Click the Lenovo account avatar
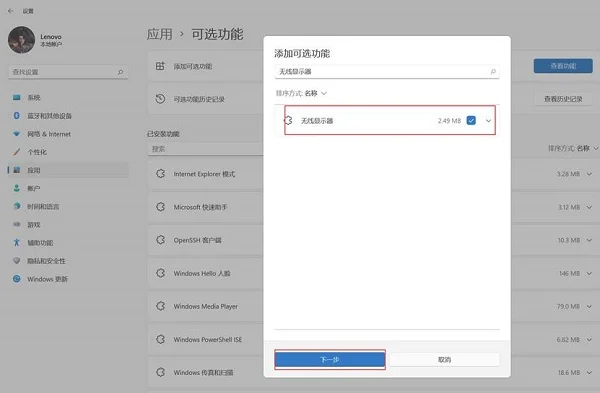 point(21,40)
